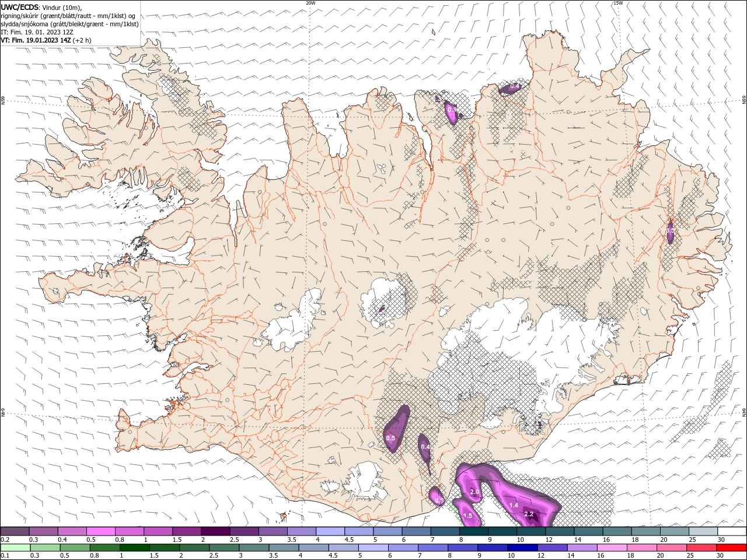Select upper legend swatch starting at 12

tap(560, 531)
